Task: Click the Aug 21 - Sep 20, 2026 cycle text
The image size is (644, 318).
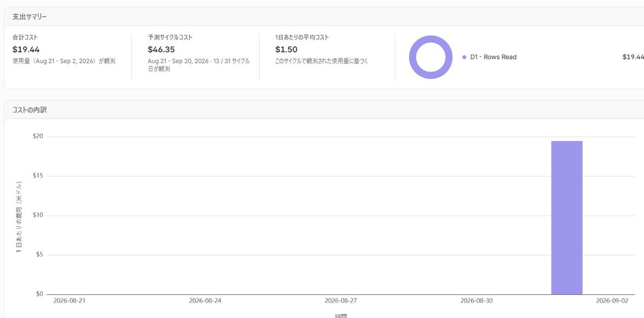Action: point(199,65)
